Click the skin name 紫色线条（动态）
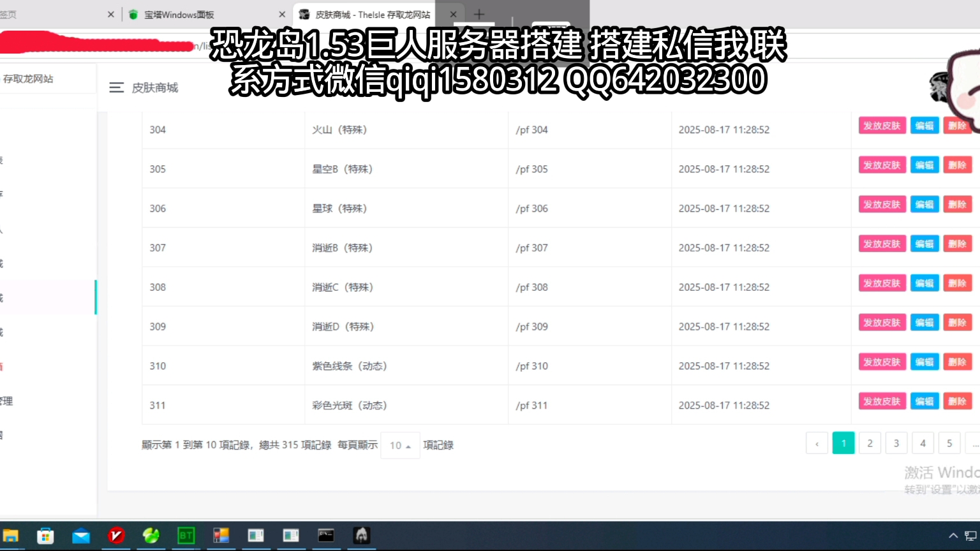The height and width of the screenshot is (551, 980). pyautogui.click(x=350, y=366)
